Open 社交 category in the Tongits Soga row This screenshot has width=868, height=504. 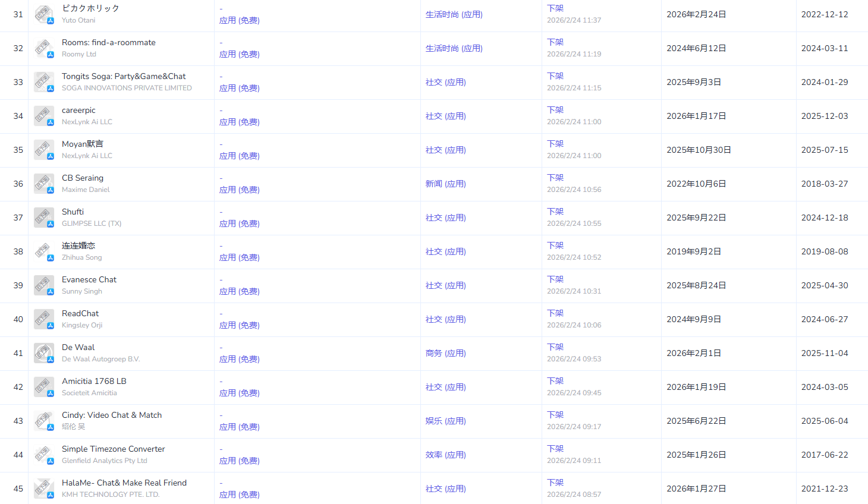pos(446,82)
